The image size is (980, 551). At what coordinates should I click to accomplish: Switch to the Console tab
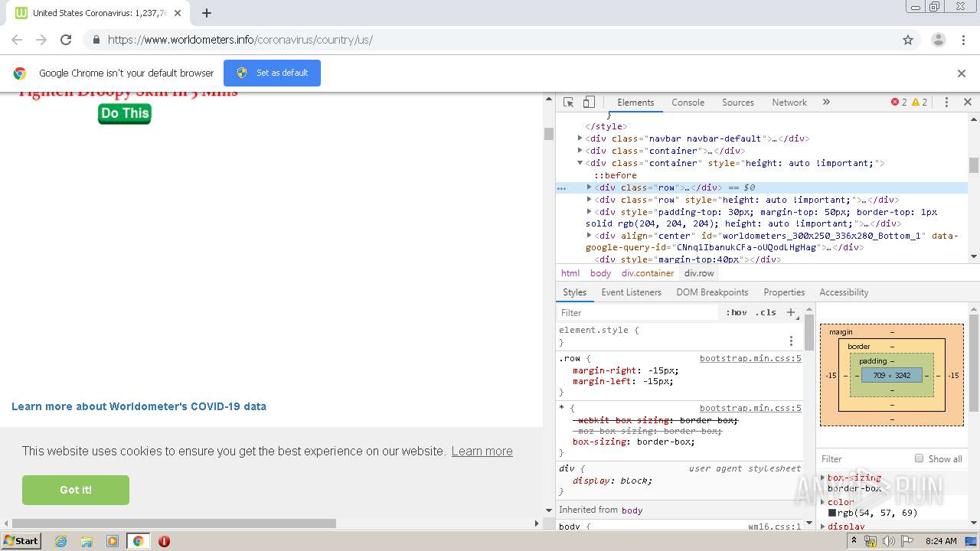(x=688, y=102)
